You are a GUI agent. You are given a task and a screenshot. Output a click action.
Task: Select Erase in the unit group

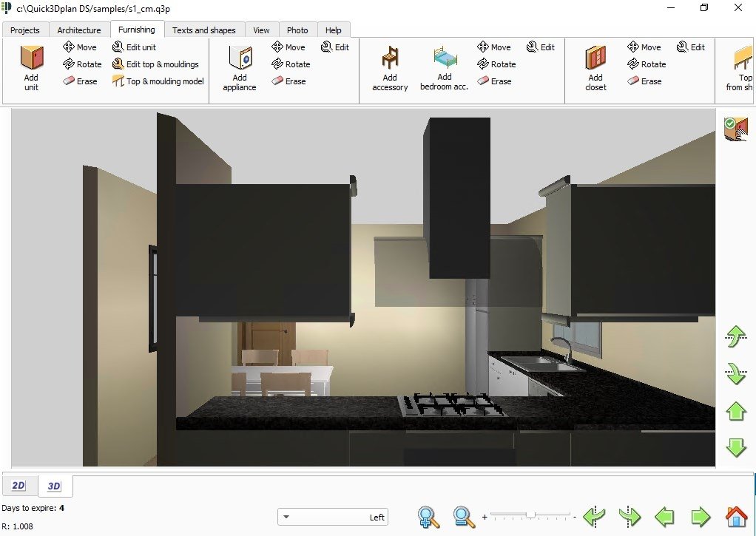click(x=80, y=81)
